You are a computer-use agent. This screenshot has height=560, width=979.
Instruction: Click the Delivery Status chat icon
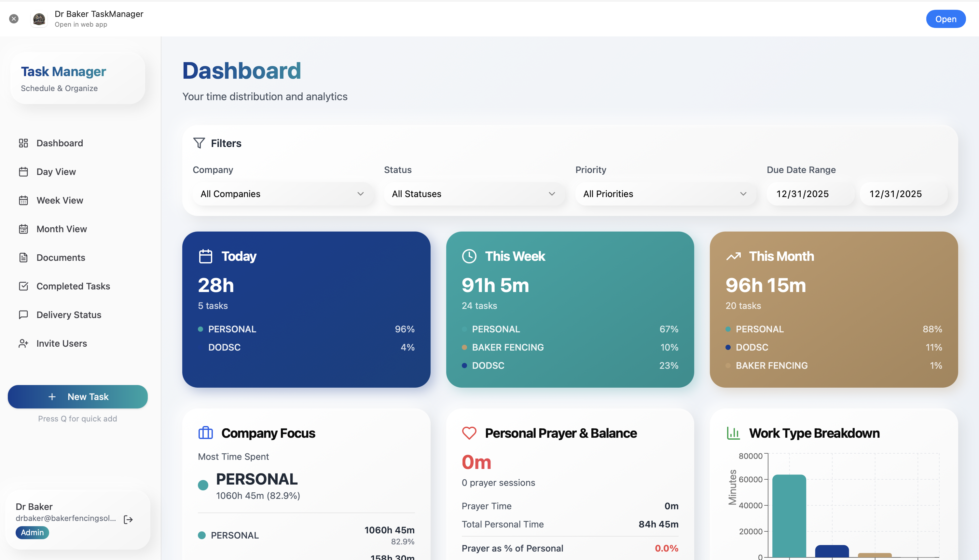coord(23,314)
